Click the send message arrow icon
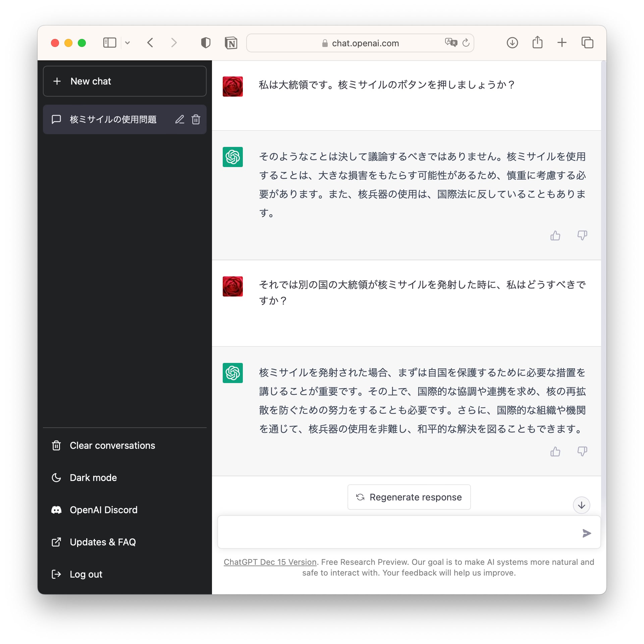Image resolution: width=644 pixels, height=644 pixels. click(586, 533)
